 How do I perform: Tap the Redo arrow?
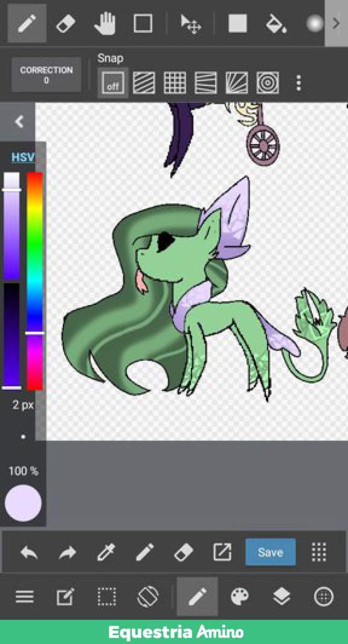[67, 552]
